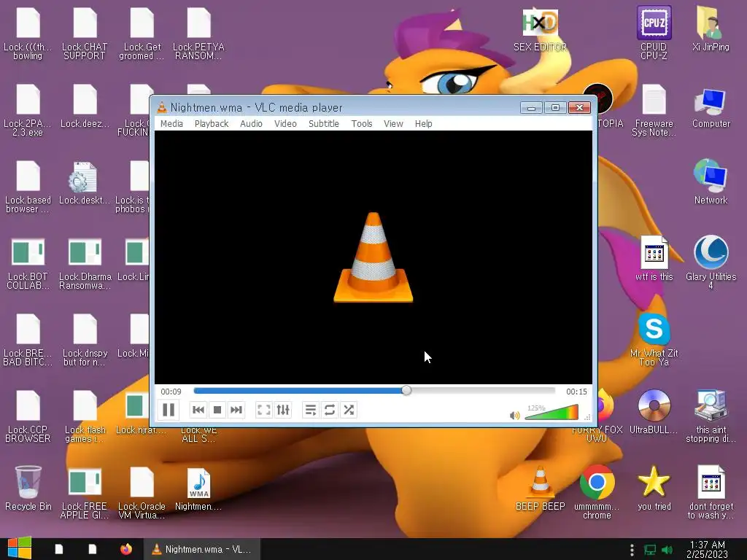Select the Recycle Bin icon

[x=28, y=489]
